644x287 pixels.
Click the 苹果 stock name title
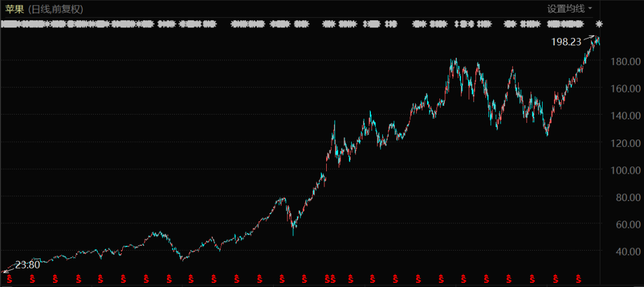point(14,9)
